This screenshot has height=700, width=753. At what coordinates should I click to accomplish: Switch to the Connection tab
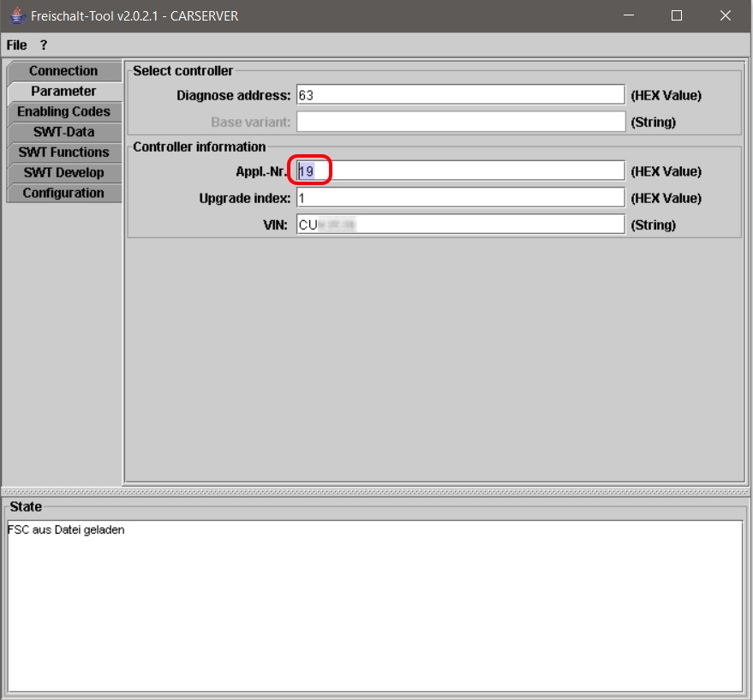click(x=64, y=70)
